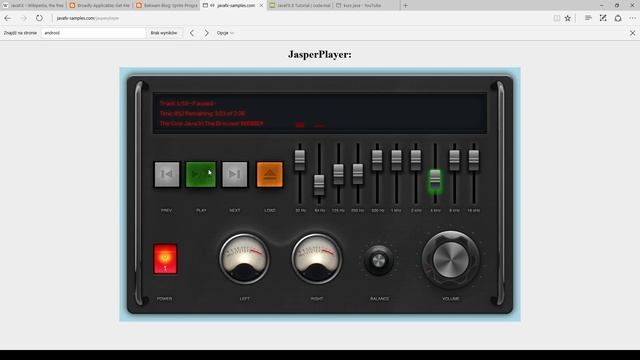The height and width of the screenshot is (360, 640).
Task: Click the 250 Hz equalizer slider handle
Action: point(358,174)
